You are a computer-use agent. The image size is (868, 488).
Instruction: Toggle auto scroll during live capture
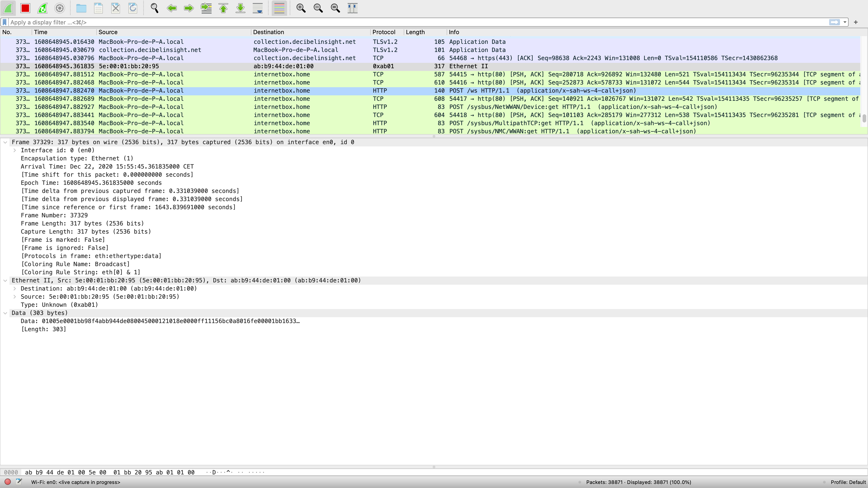coord(257,8)
